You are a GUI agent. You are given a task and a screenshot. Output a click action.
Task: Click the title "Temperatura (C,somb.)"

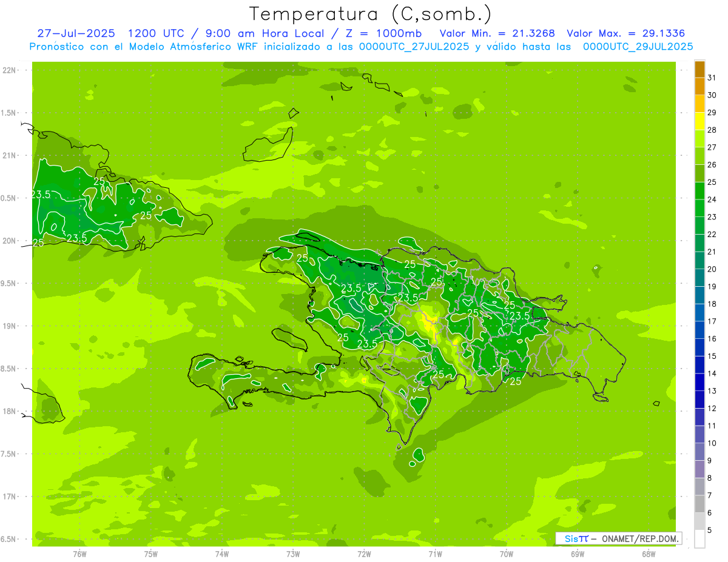371,14
